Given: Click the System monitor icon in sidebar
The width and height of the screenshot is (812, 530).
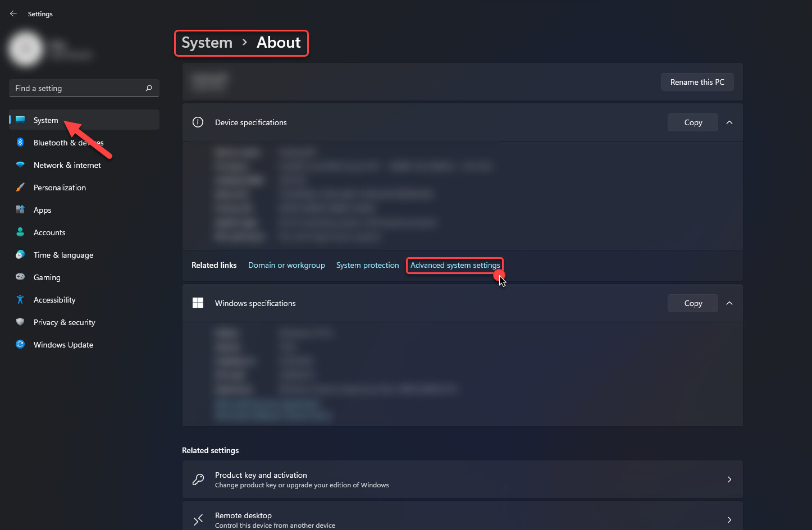Looking at the screenshot, I should tap(20, 120).
